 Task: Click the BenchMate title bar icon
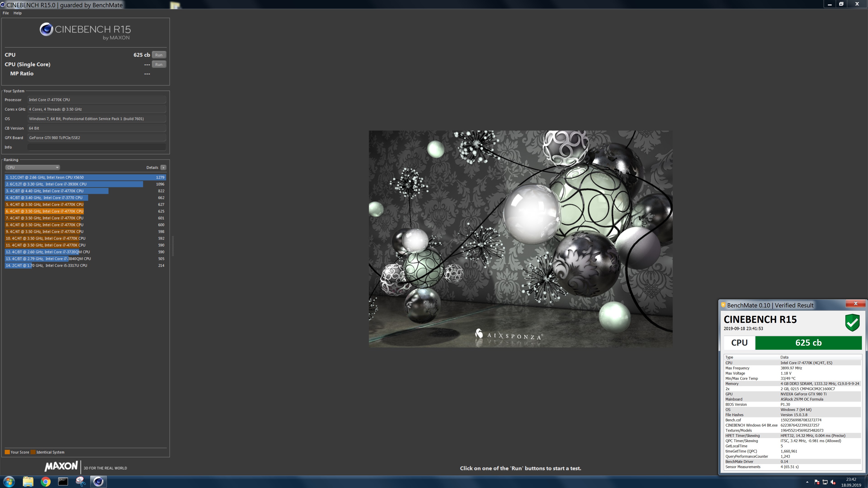723,305
